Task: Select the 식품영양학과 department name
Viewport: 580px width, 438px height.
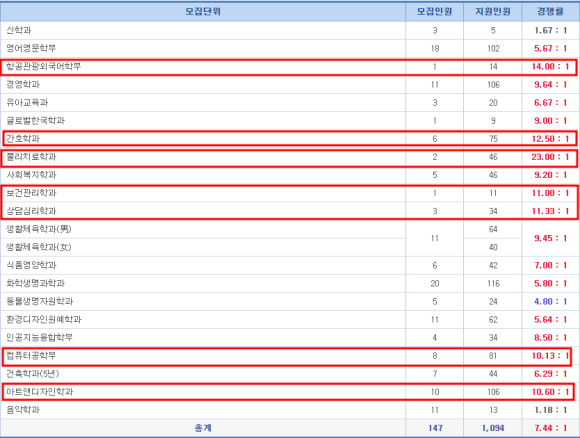Action: 31,265
